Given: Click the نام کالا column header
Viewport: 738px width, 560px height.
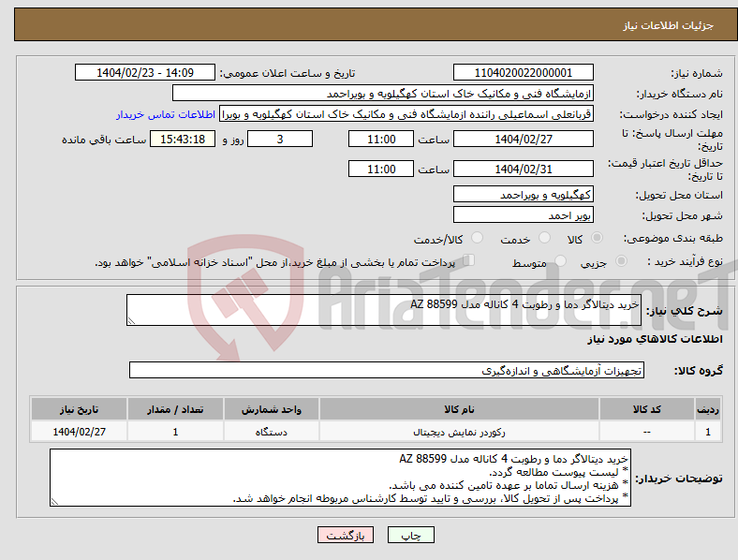Looking at the screenshot, I should (x=459, y=409).
